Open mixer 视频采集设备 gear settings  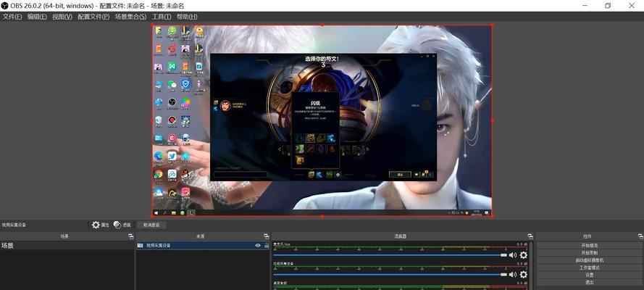[x=523, y=274]
